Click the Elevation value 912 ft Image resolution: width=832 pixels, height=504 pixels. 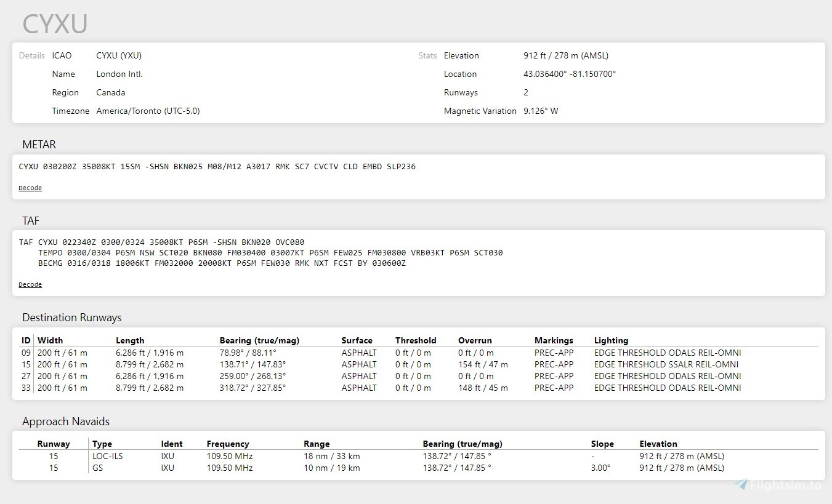click(x=565, y=55)
